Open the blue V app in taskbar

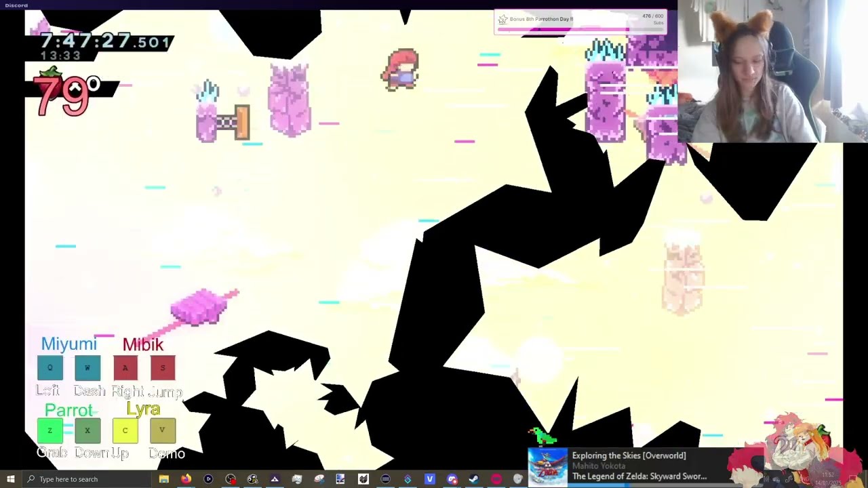[x=429, y=479]
